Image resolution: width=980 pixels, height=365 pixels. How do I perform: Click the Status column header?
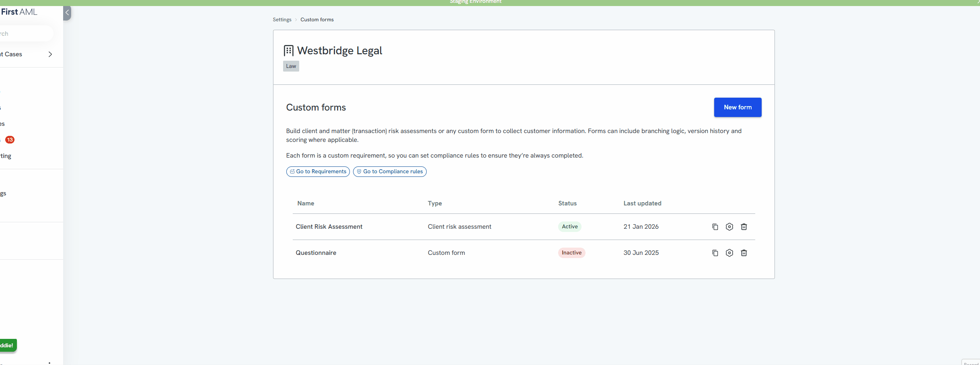click(x=567, y=203)
